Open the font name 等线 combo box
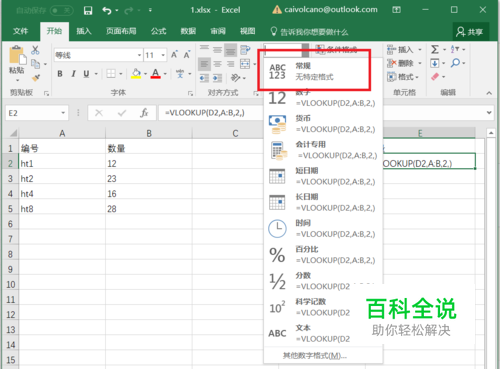Image resolution: width=500 pixels, height=369 pixels. (x=99, y=55)
